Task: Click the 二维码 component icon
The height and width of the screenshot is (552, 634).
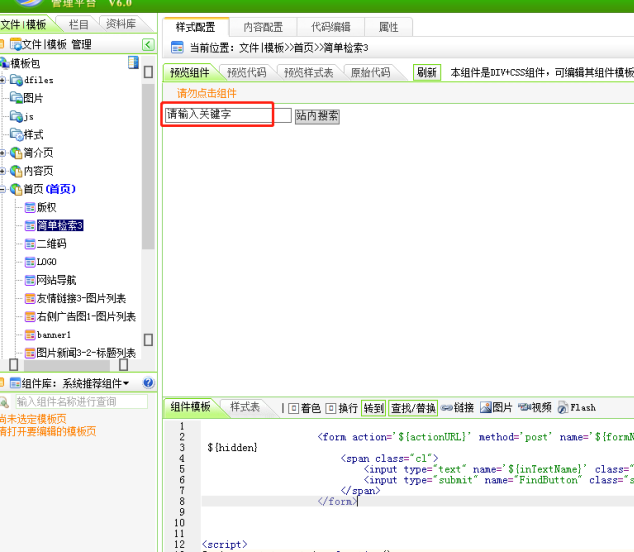Action: click(29, 243)
